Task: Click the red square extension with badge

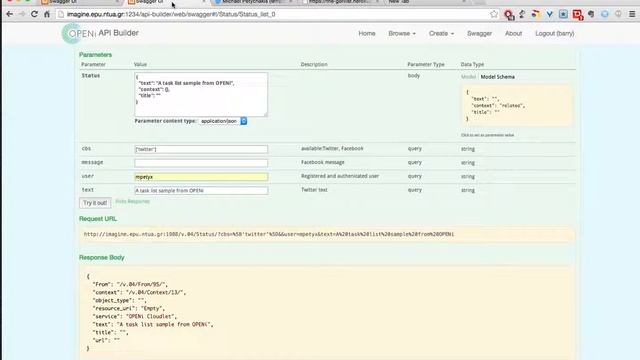Action: pos(578,15)
